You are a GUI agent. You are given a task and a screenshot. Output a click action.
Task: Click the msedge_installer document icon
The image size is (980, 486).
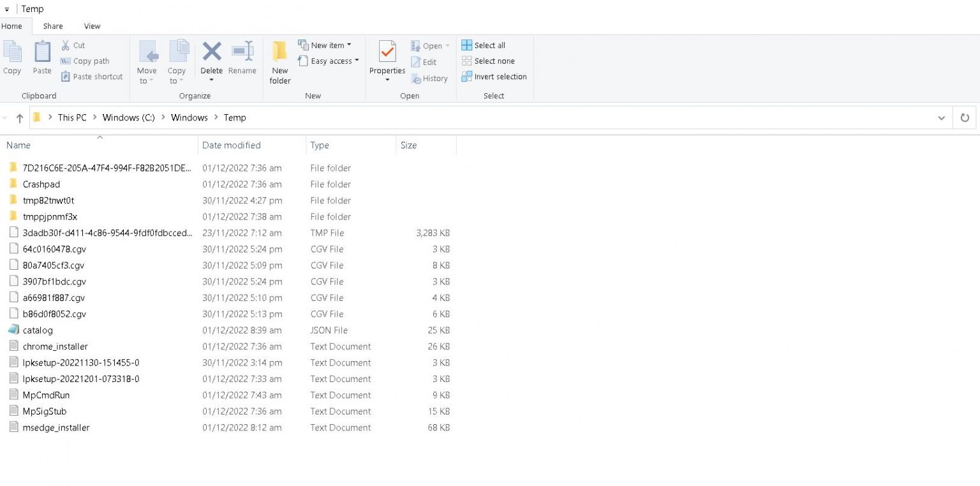click(13, 427)
